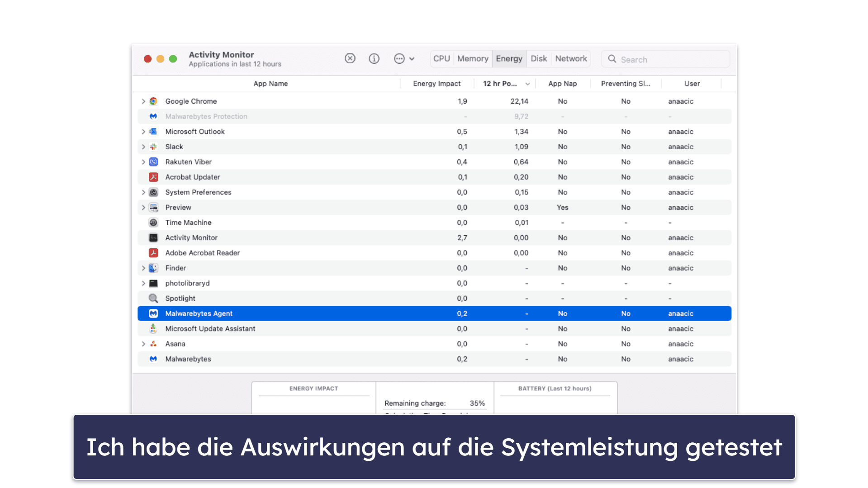Click the photolibraryd terminal icon

click(153, 283)
